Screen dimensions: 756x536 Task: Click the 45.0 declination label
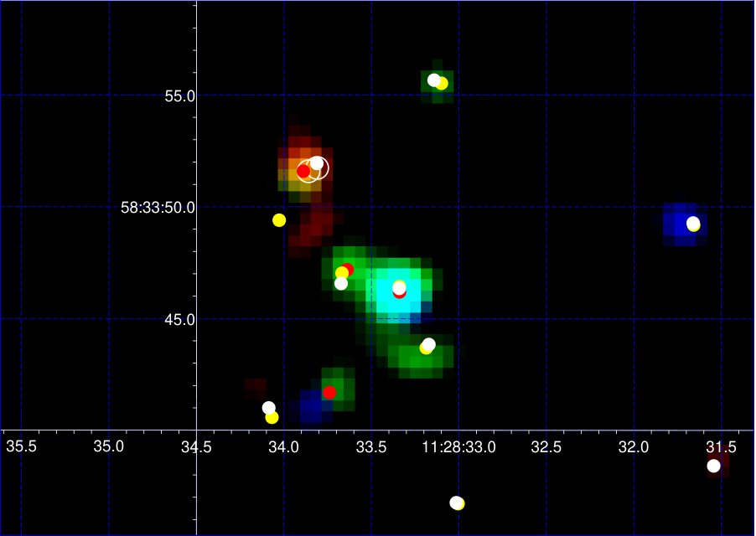tap(180, 320)
